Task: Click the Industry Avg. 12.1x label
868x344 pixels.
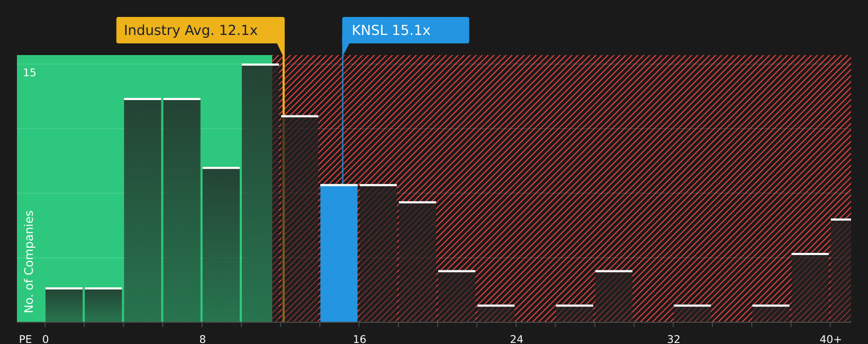Action: pos(200,30)
